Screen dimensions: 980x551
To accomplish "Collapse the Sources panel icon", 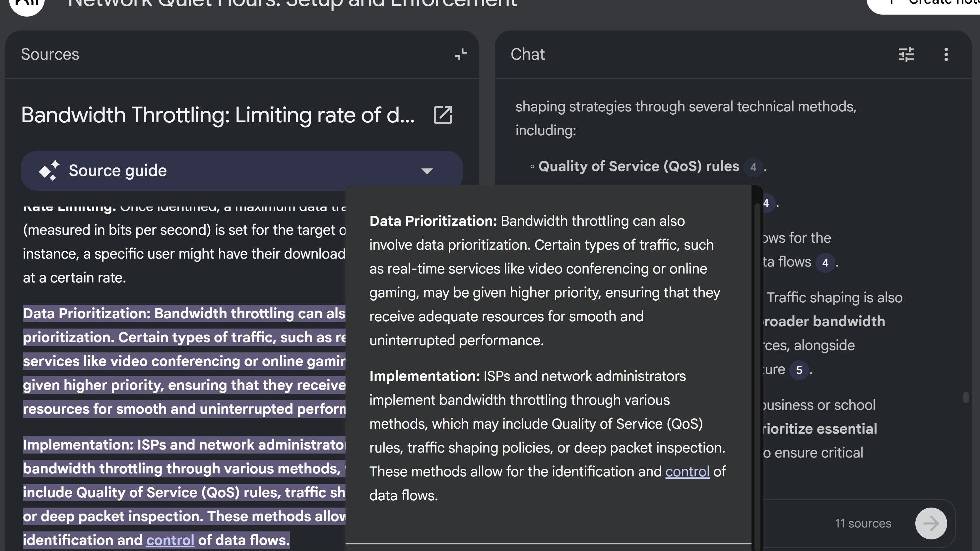I will click(461, 54).
